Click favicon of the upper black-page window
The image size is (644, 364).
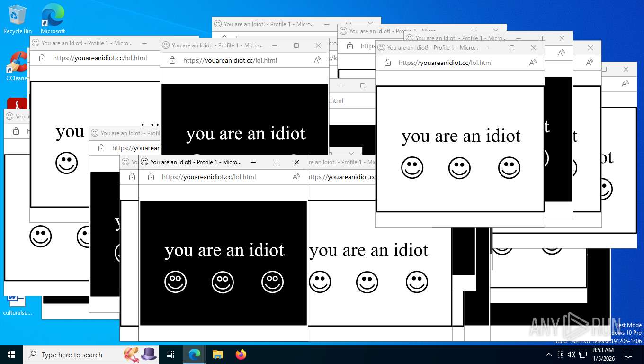[x=166, y=45]
